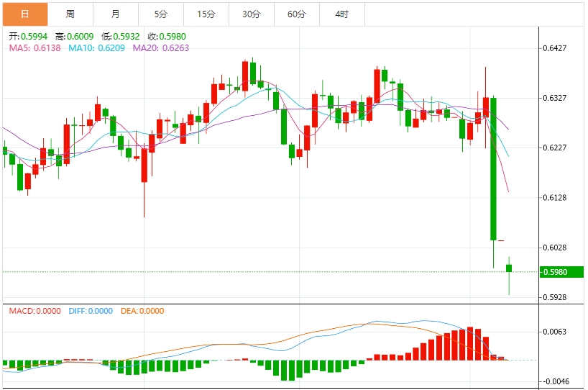Click the MA10: 0.6209 indicator label
This screenshot has width=588, height=390.
[96, 48]
